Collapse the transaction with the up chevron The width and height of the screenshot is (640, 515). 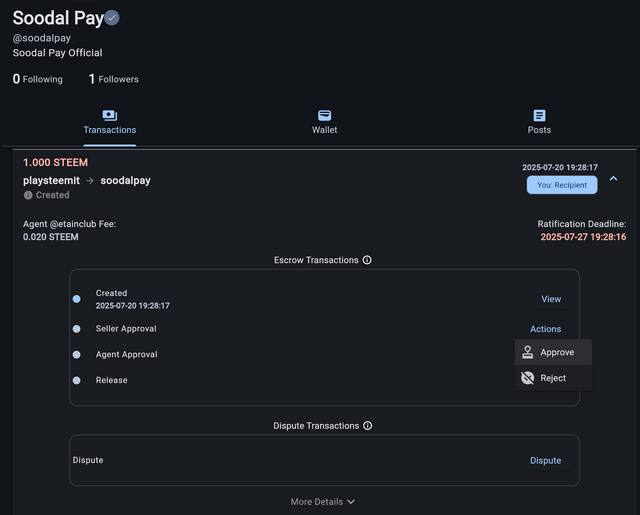tap(613, 179)
